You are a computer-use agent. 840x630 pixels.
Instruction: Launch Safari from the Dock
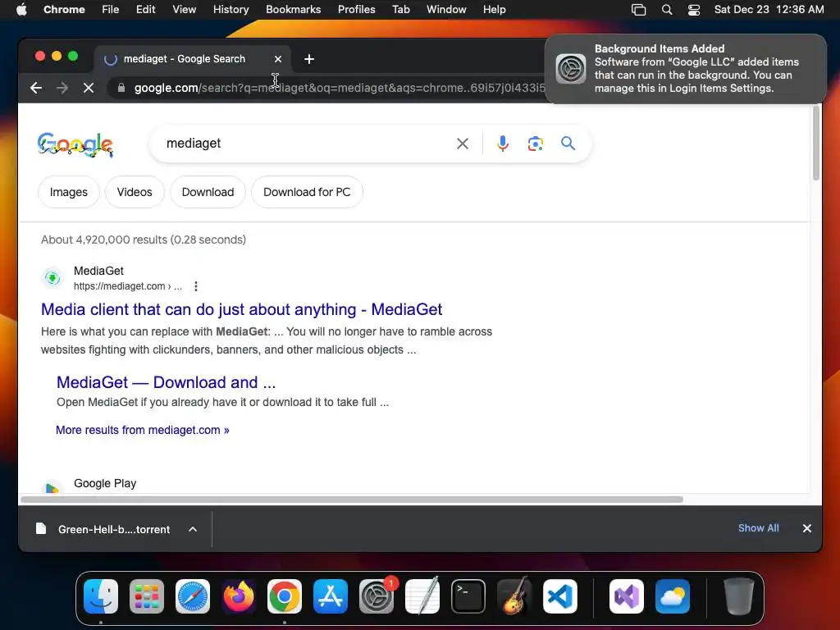192,596
